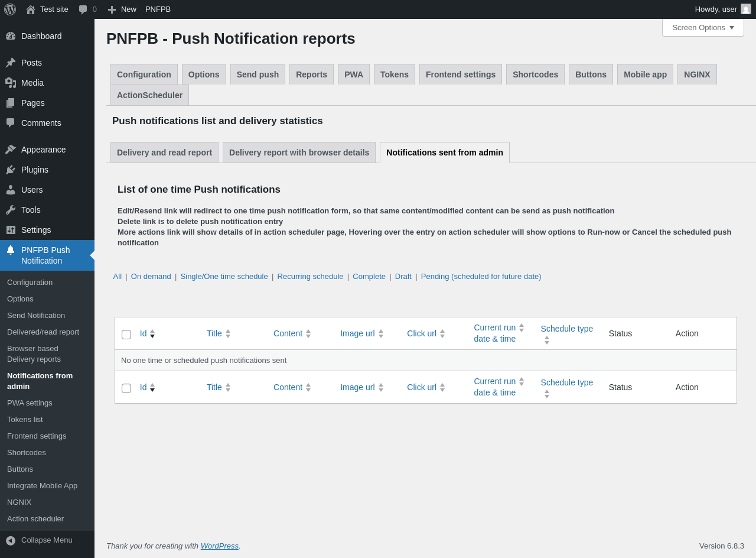Filter list by Recurring schedule link
Viewport: 756px width, 558px height.
click(310, 276)
